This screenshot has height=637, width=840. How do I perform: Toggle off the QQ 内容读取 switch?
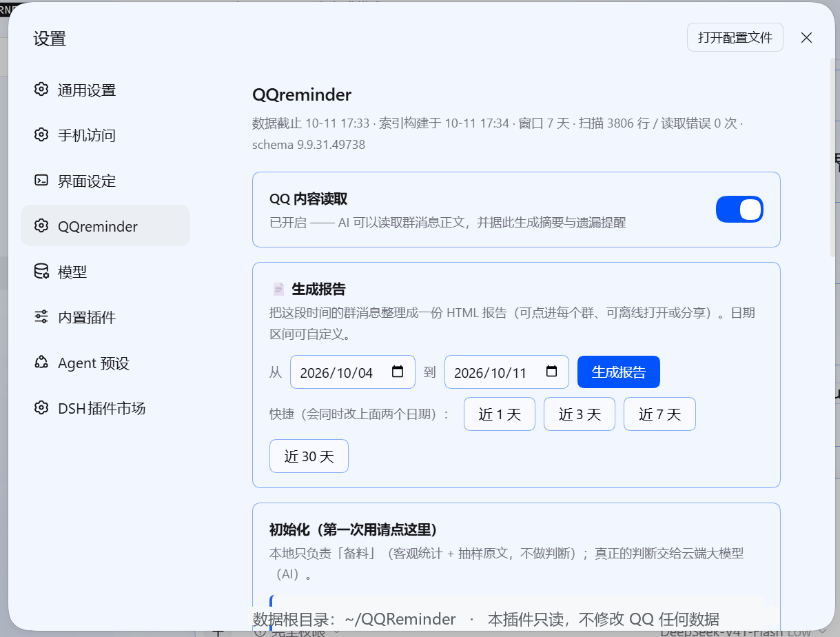(x=739, y=210)
